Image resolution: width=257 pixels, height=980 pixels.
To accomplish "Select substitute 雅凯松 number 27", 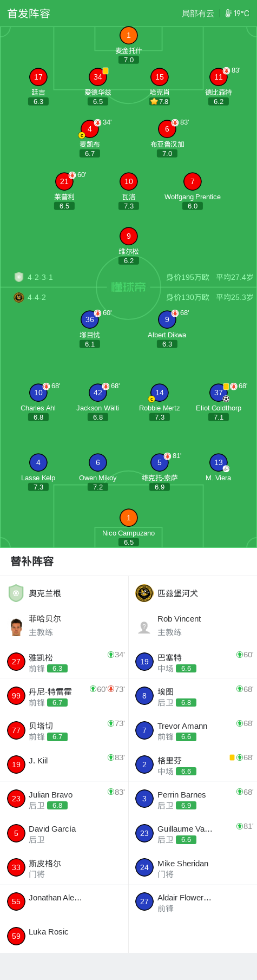I will 64,662.
